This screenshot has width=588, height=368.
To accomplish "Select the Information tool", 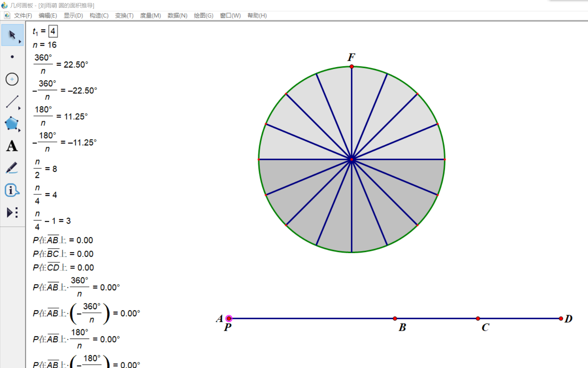I will [x=11, y=190].
